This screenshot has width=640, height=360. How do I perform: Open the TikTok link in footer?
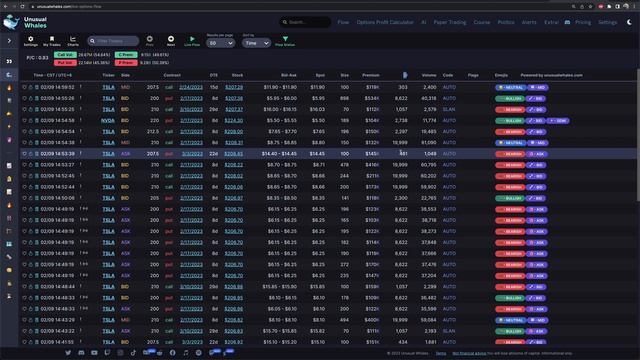pyautogui.click(x=133, y=353)
